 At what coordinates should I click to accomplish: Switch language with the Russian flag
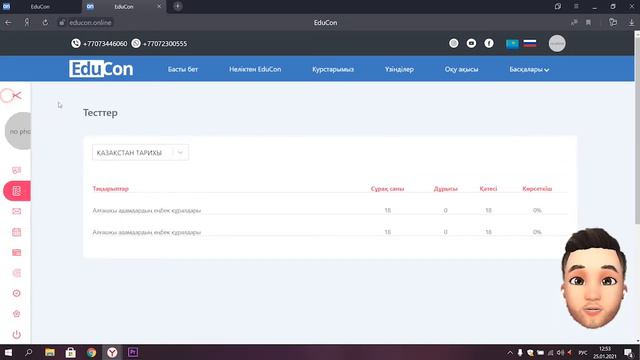pyautogui.click(x=530, y=43)
